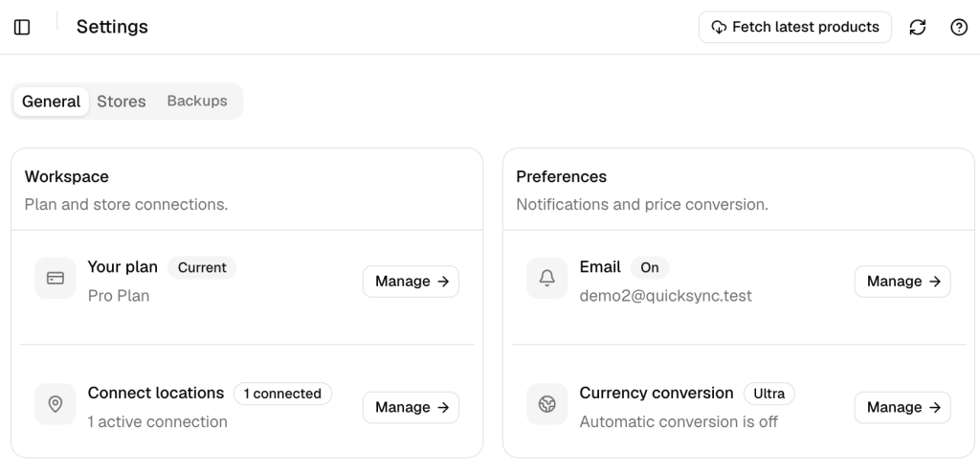Click Automatic conversion is off text
The height and width of the screenshot is (474, 980).
[x=679, y=422]
